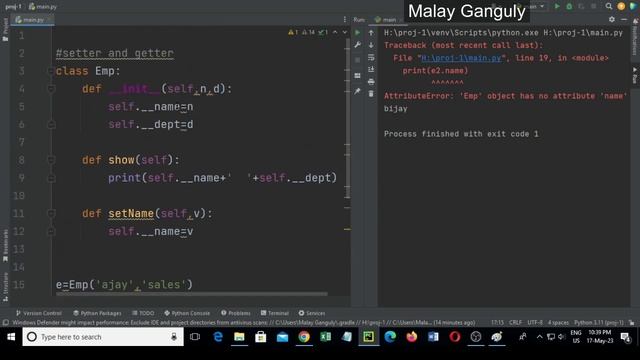This screenshot has width=640, height=360.
Task: Collapse the show method fold marker
Action: pos(51,160)
